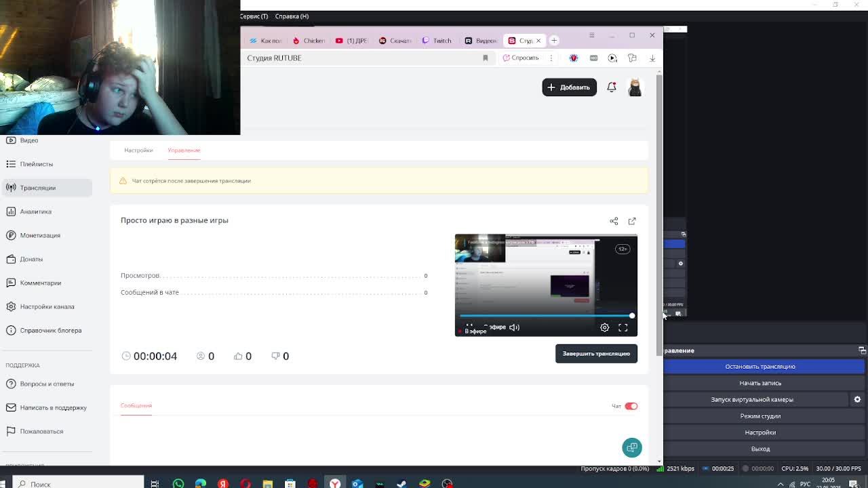The image size is (868, 488).
Task: Open Windows Task View on the taskbar
Action: pos(155,483)
